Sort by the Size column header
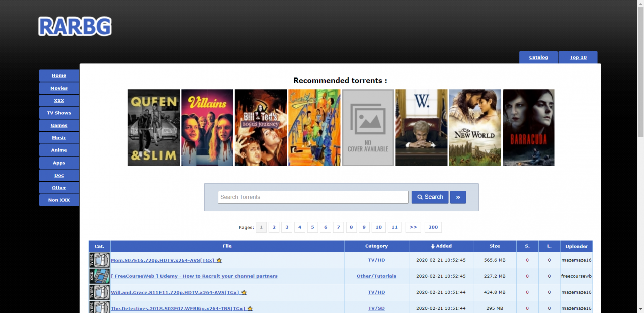The height and width of the screenshot is (313, 644). [x=495, y=246]
